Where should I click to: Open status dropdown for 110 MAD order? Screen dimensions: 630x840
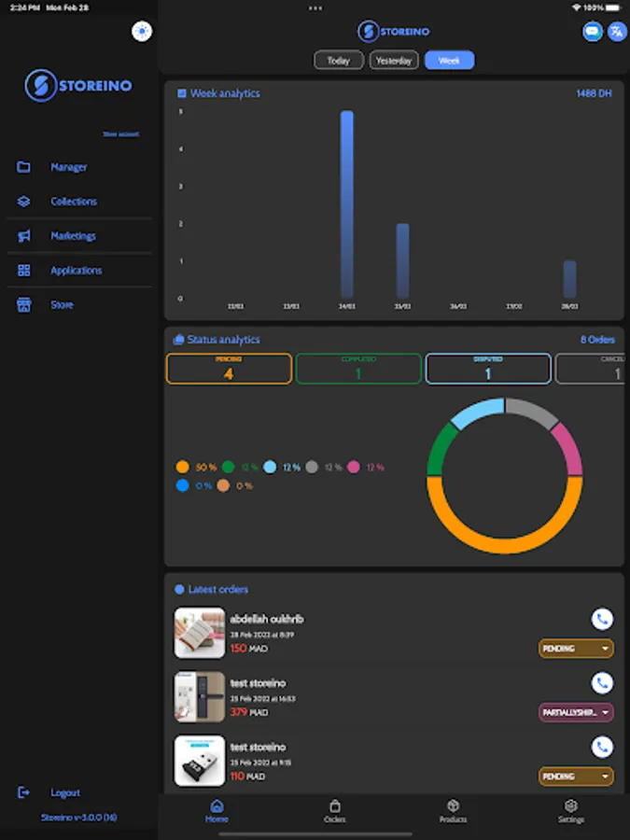coord(576,777)
